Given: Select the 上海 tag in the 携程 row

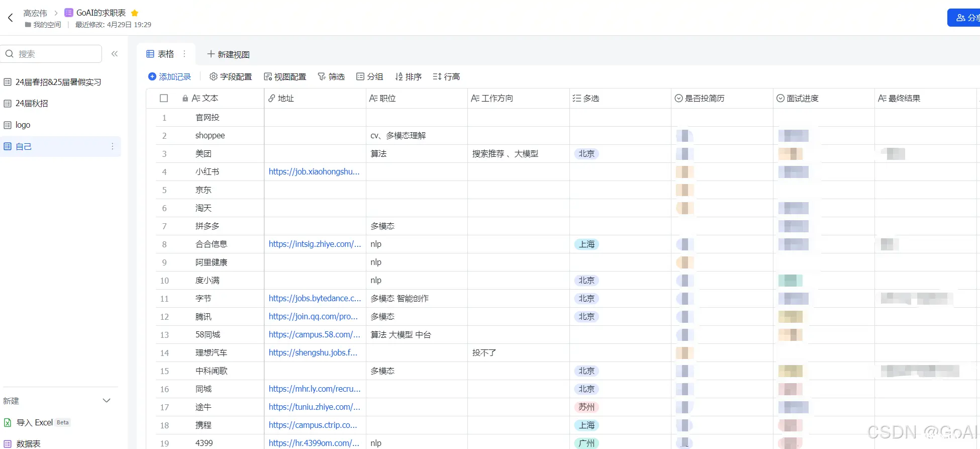Looking at the screenshot, I should click(x=586, y=425).
